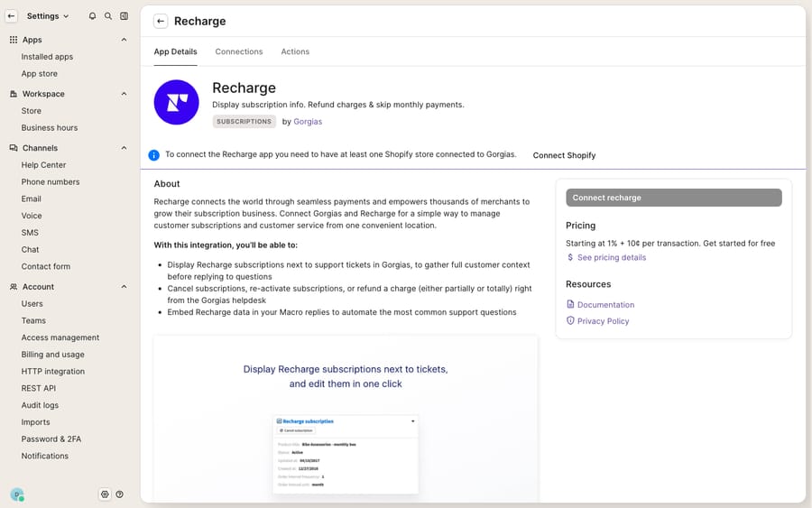Click the gear icon at sidebar bottom
The width and height of the screenshot is (812, 508).
point(105,494)
